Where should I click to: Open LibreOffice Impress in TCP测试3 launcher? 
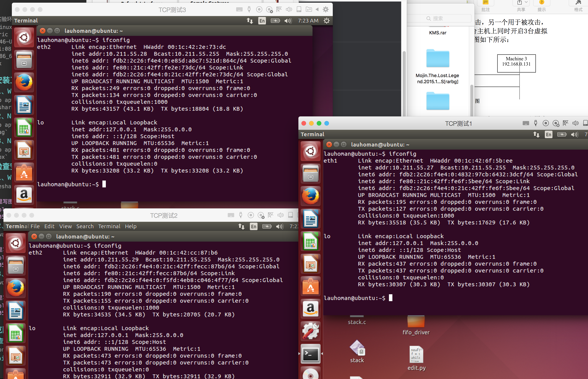[x=24, y=150]
